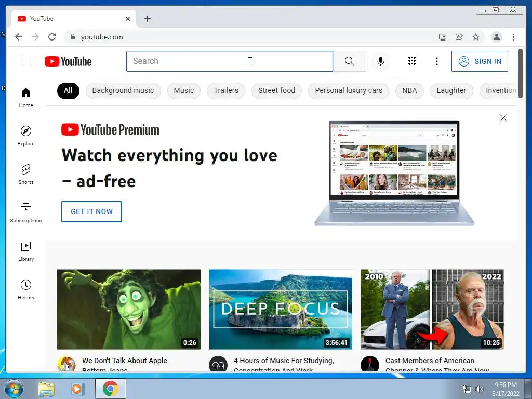Start voice search with microphone icon
Viewport: 532px width, 399px height.
coord(381,61)
